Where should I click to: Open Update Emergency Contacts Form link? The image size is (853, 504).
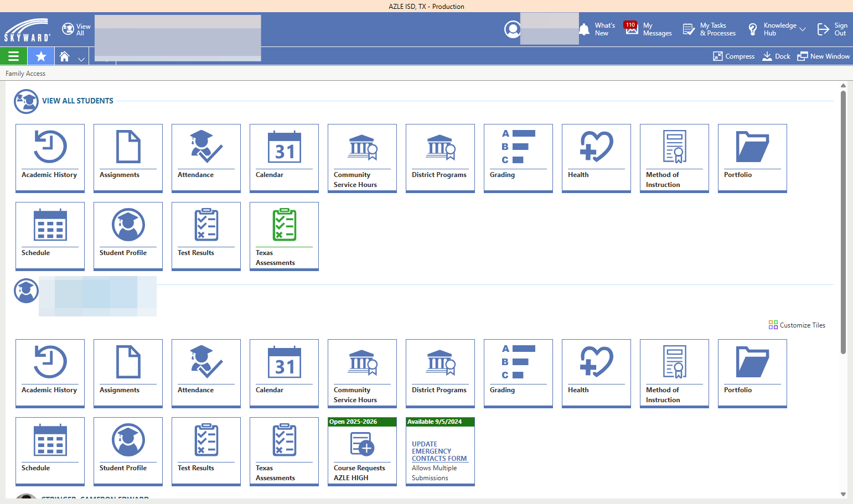(440, 451)
